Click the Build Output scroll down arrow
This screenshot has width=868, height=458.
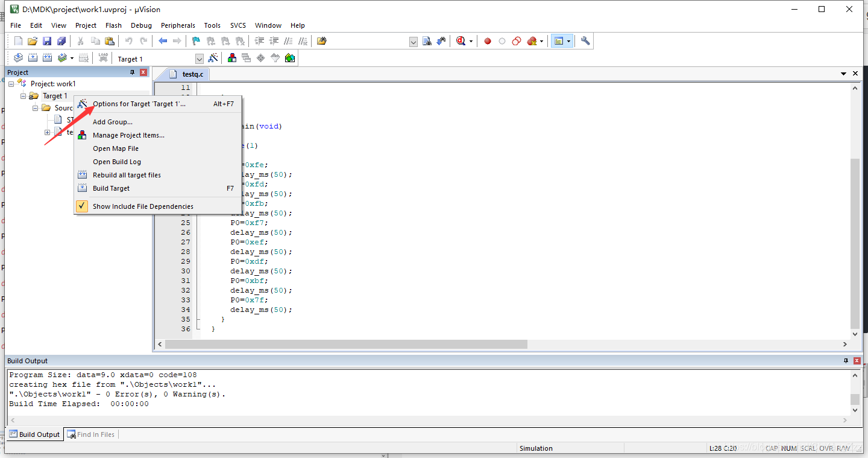(x=855, y=410)
